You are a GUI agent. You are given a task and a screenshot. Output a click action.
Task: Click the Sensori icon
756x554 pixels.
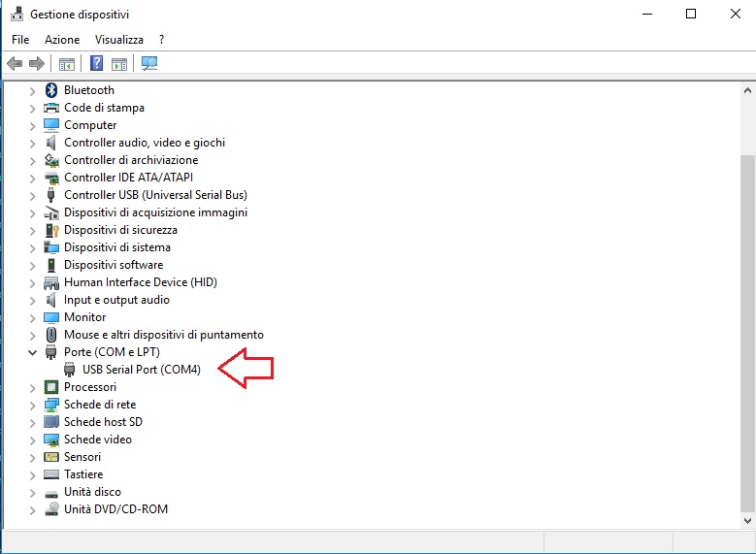click(51, 457)
